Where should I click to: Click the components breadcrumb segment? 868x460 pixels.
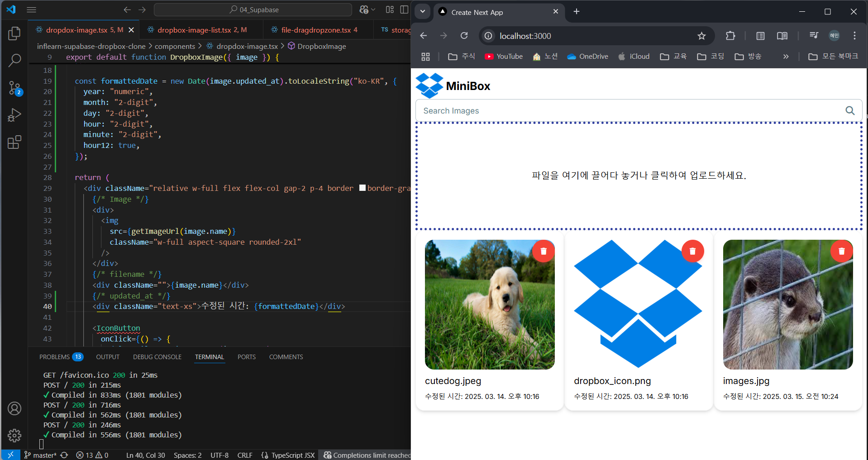175,46
